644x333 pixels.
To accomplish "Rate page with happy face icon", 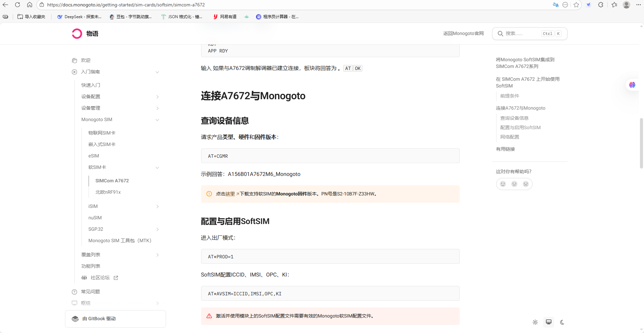I will [503, 184].
